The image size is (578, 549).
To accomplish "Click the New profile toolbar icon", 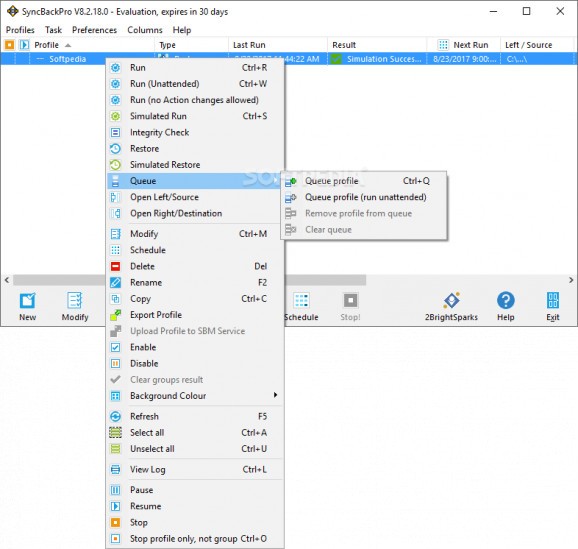I will tap(27, 301).
